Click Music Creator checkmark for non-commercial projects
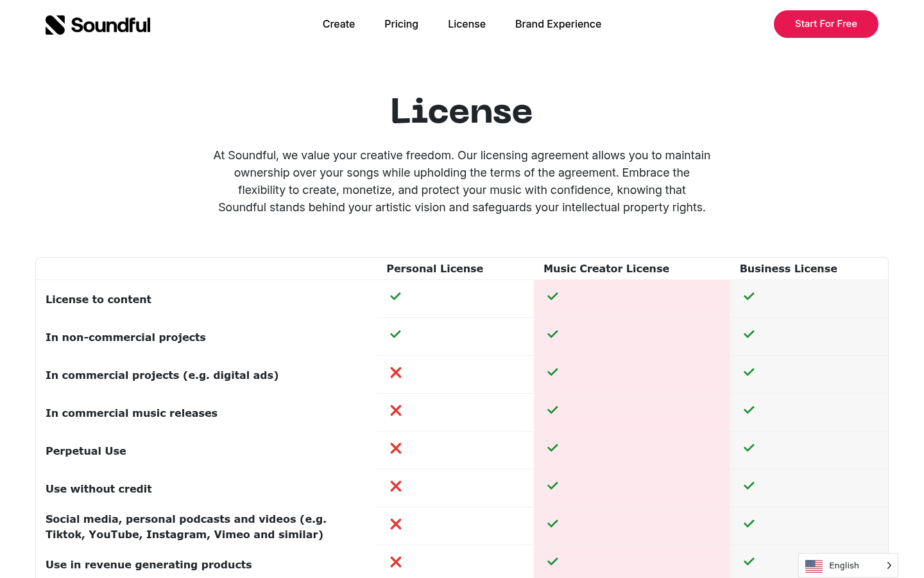The width and height of the screenshot is (924, 578). pos(552,334)
